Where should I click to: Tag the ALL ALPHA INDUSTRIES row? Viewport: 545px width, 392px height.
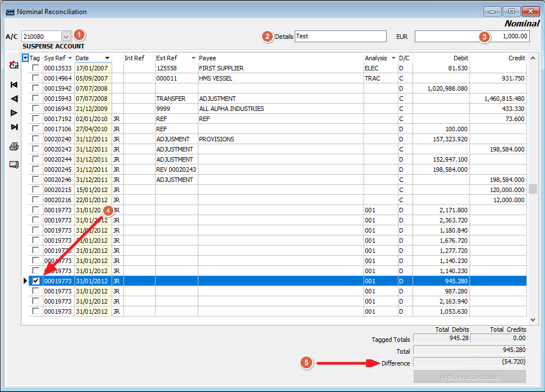tap(36, 108)
